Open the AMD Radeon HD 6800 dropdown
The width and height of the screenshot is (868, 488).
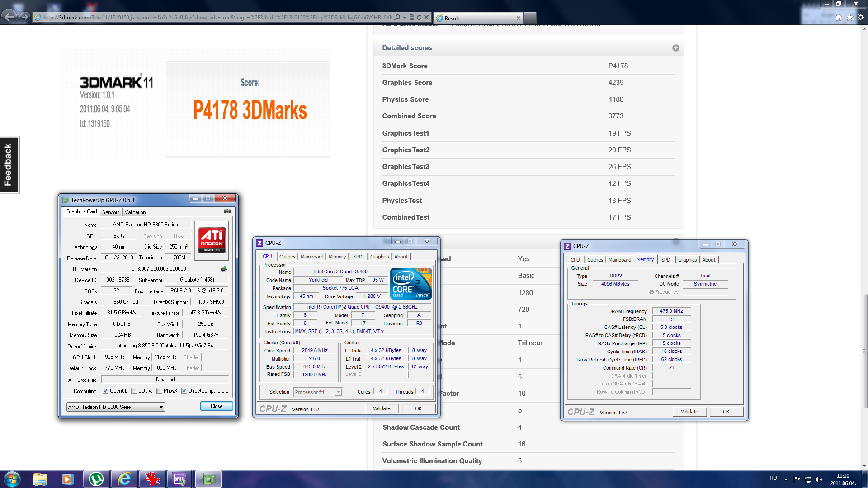coord(116,407)
